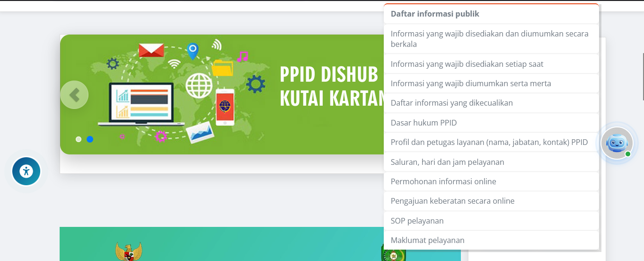Click the Garuda emblem on teal banner
Screen dimensions: 644x261
[129, 252]
